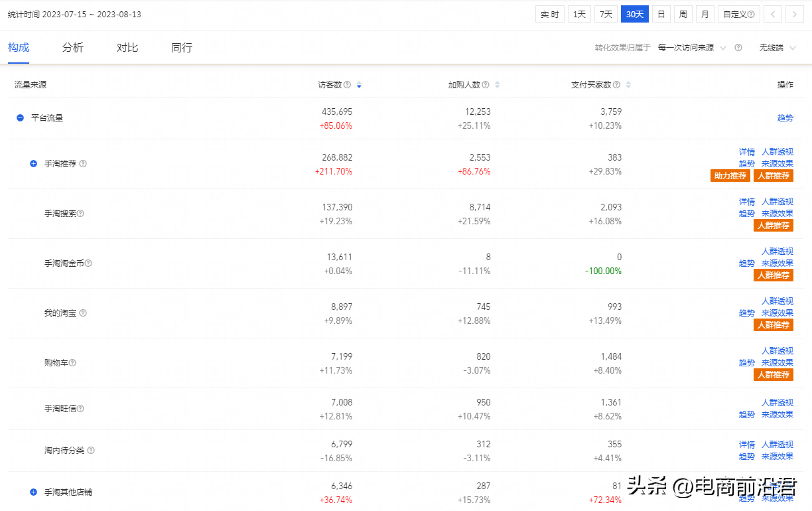Open 来源效果 for 淘内待分类
812x511 pixels.
point(777,457)
